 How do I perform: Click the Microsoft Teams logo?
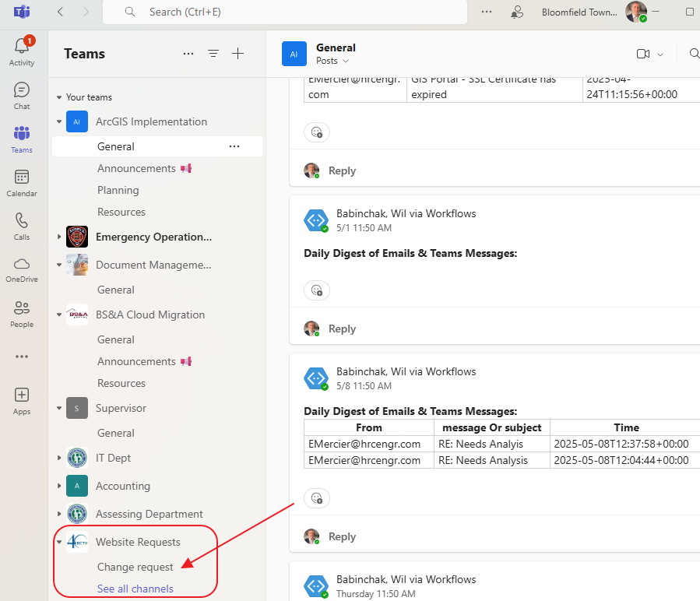tap(22, 12)
